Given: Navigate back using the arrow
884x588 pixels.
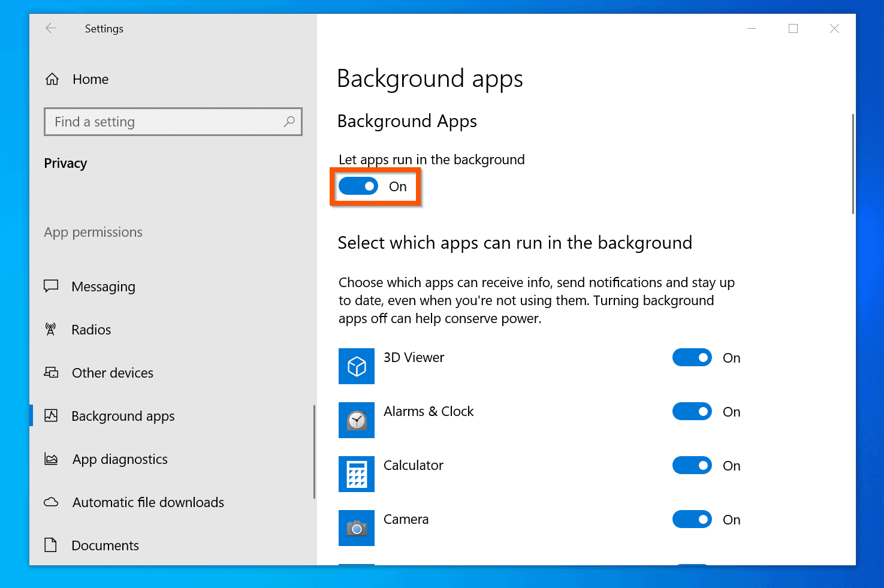Looking at the screenshot, I should click(51, 28).
